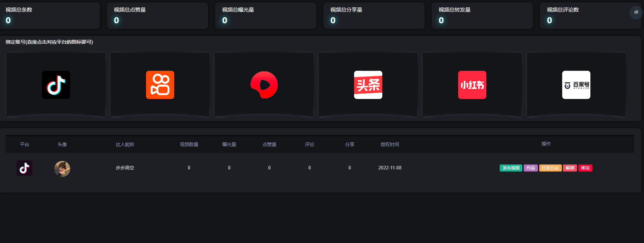Click the Douyin platform icon in the 步步高空 row
The image size is (644, 243).
click(24, 168)
